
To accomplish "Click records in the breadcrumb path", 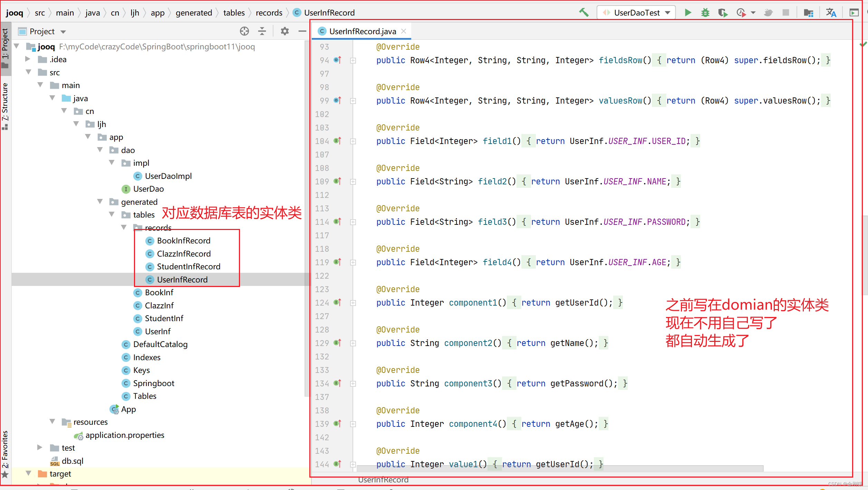I will 269,13.
